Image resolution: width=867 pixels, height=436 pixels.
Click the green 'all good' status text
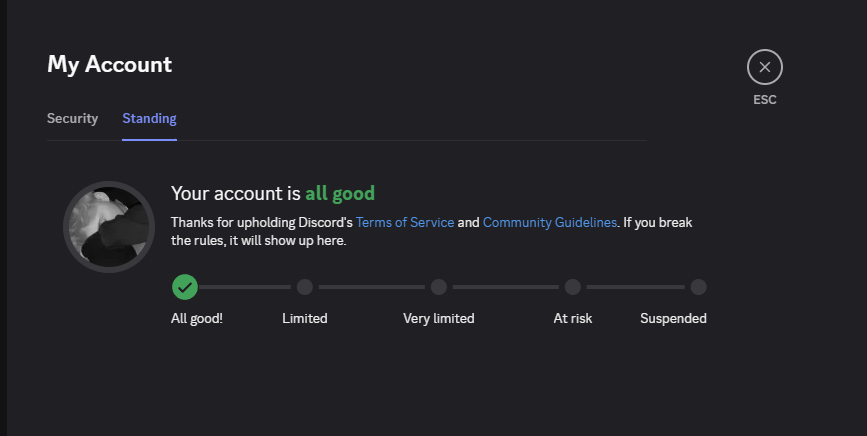point(340,193)
